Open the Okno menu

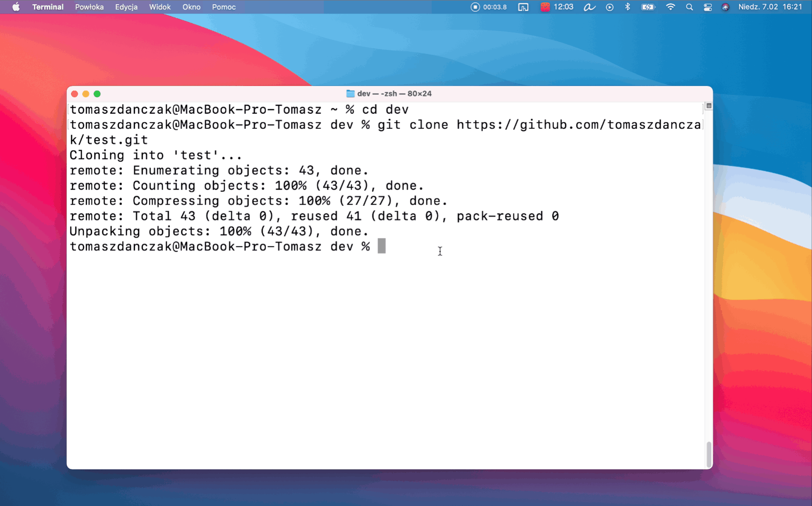tap(192, 7)
